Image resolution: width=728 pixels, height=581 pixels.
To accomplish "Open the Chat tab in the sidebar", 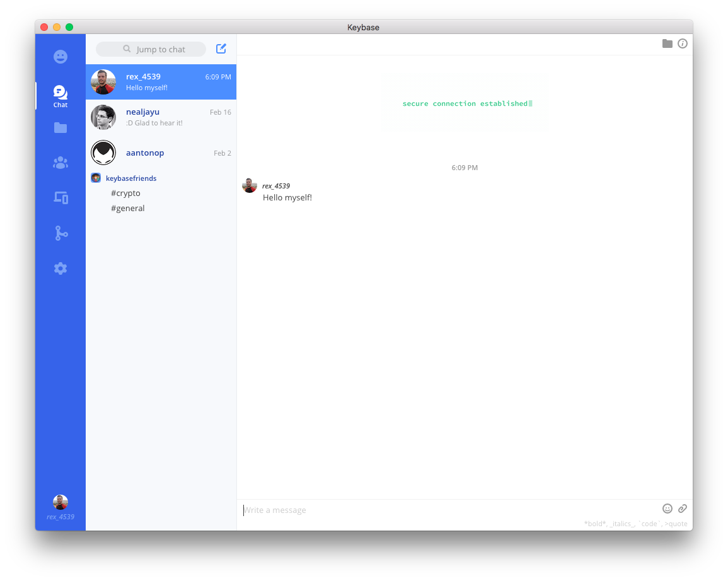I will (x=60, y=92).
